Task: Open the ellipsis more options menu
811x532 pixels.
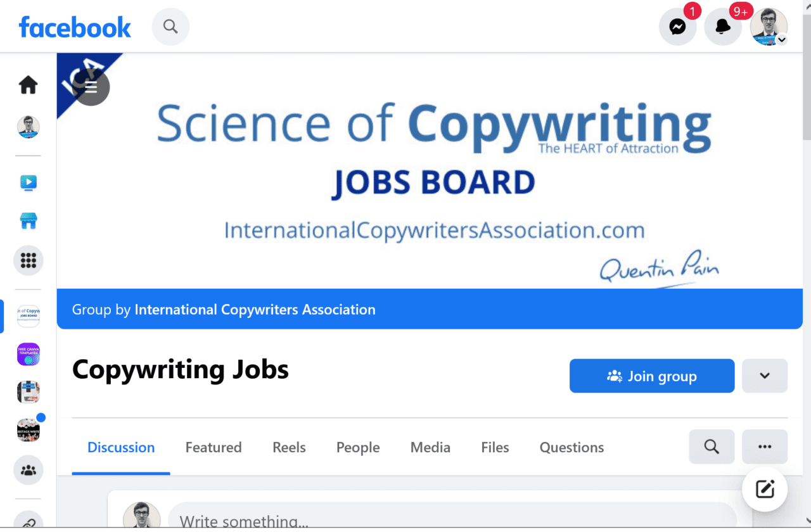Action: click(x=765, y=446)
